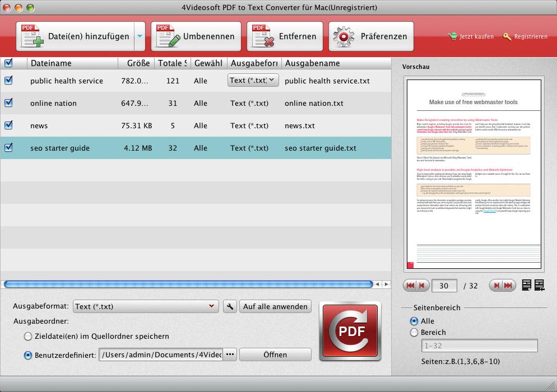Click the Jetzt kaufen link
Viewport: 557px width, 392px height.
[x=471, y=36]
